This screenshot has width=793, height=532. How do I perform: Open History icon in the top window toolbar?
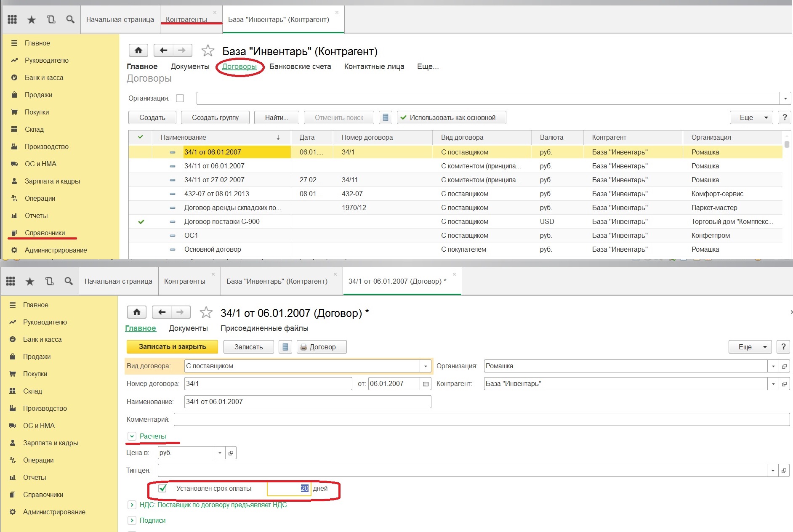pyautogui.click(x=51, y=19)
